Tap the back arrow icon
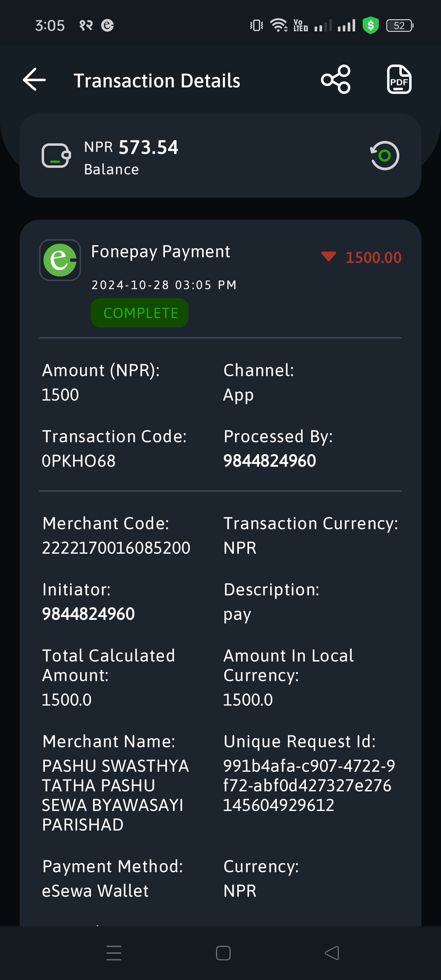 34,79
